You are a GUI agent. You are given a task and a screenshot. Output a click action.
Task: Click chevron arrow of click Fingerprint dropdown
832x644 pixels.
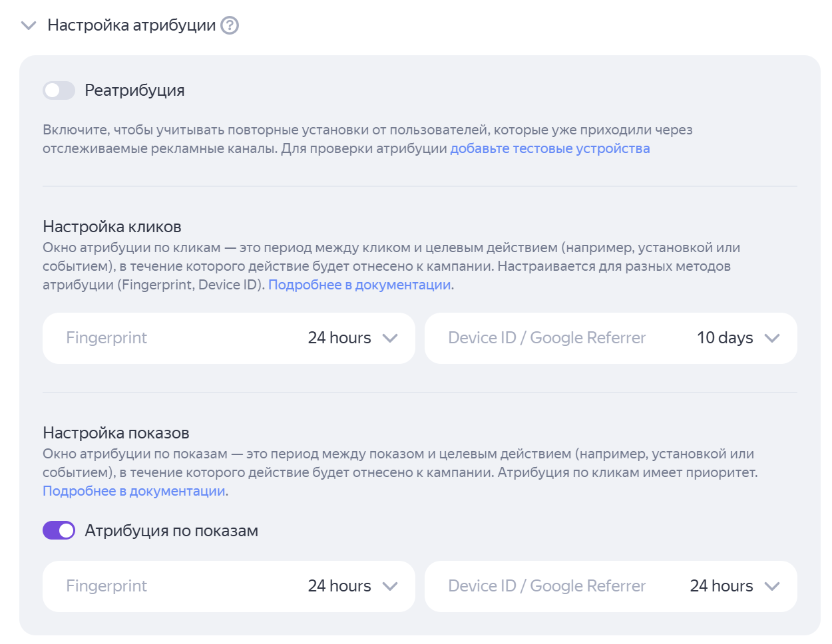pyautogui.click(x=390, y=338)
